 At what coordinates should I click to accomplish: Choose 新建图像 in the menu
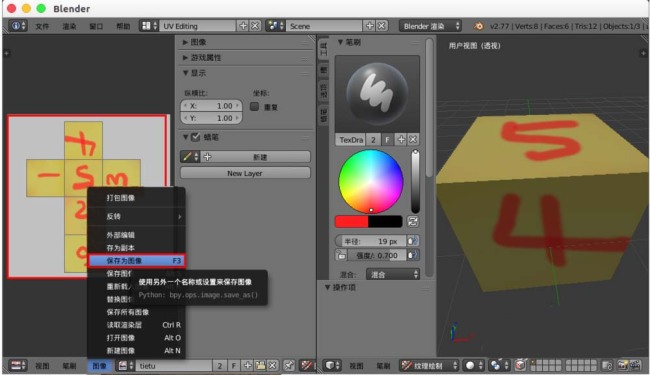(x=136, y=351)
